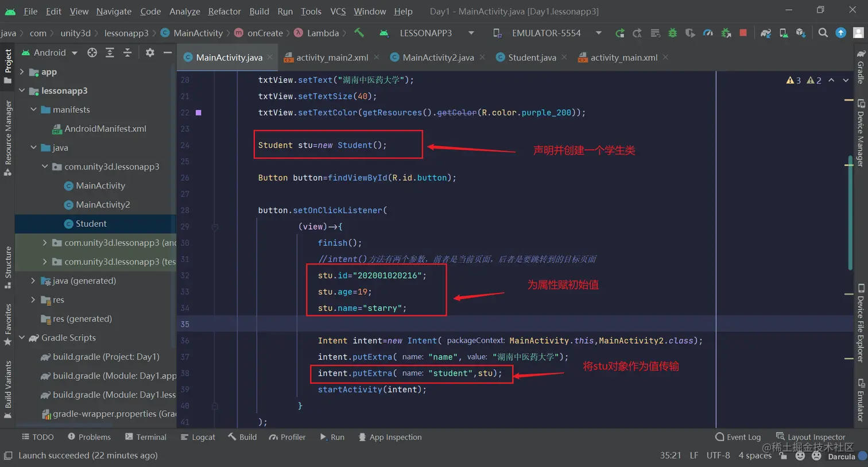Click the Run app (rerun) toolbar icon
The height and width of the screenshot is (467, 868).
(x=620, y=33)
